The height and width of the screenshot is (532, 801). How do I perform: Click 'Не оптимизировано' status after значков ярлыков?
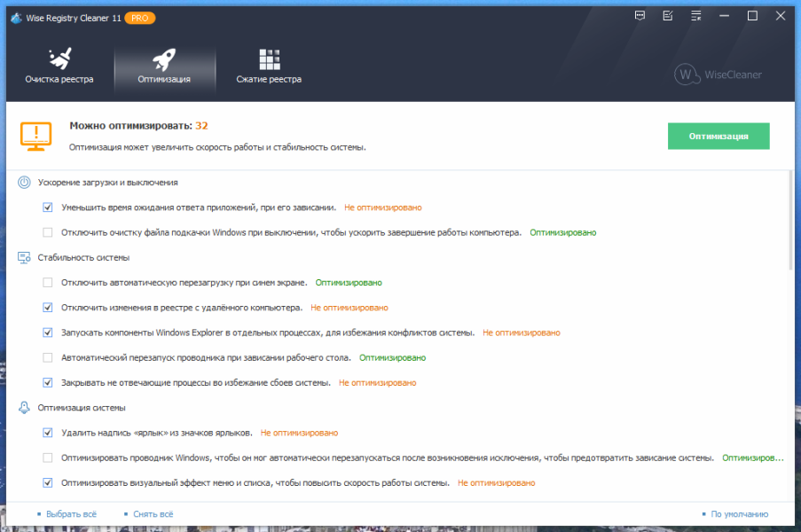click(299, 433)
